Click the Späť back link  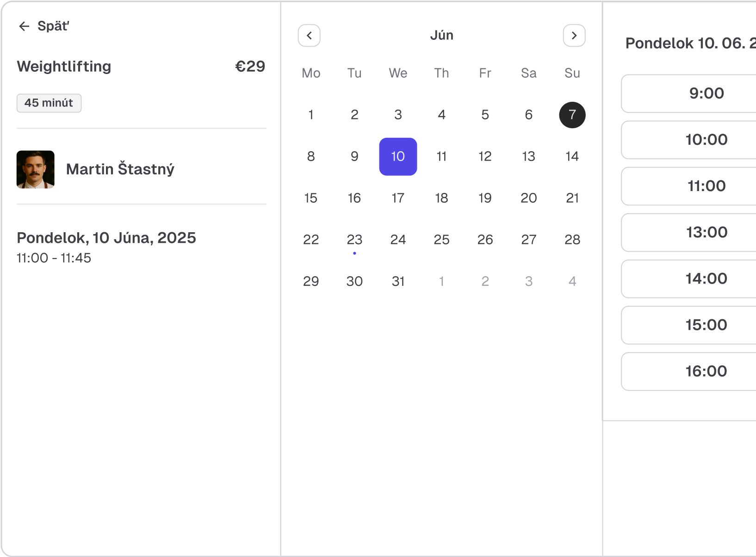(x=53, y=26)
